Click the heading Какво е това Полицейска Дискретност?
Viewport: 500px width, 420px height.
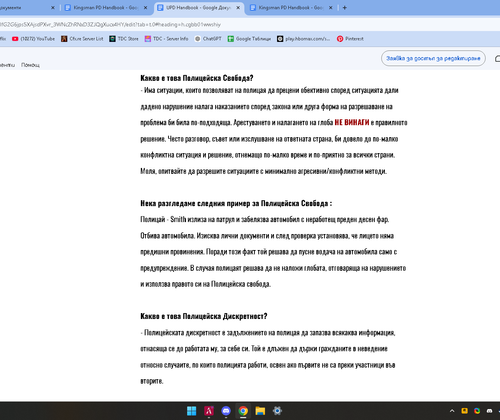point(204,316)
